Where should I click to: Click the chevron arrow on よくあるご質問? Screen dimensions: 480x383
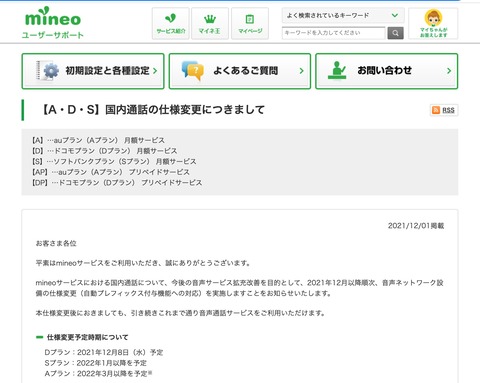[x=302, y=71]
